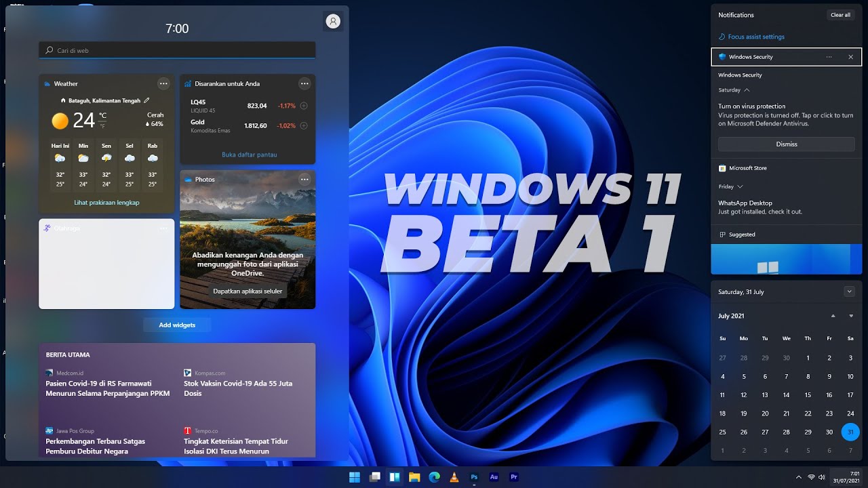Image resolution: width=868 pixels, height=488 pixels.
Task: Open Task View in taskbar
Action: [x=374, y=477]
